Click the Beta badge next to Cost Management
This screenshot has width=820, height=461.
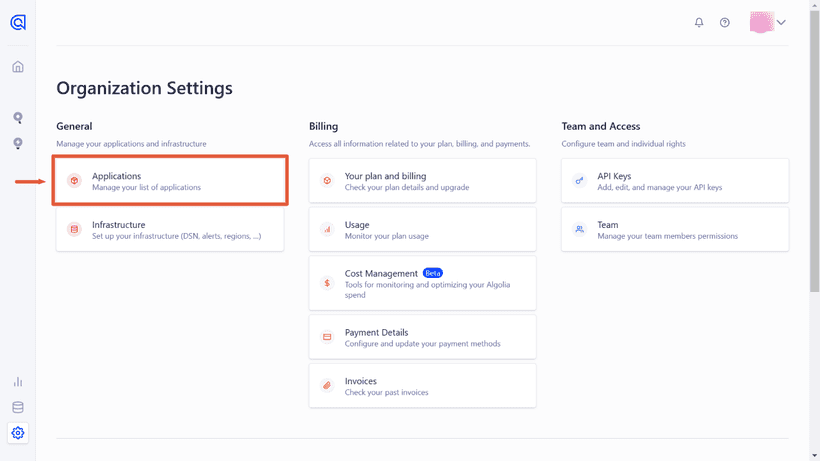tap(432, 273)
